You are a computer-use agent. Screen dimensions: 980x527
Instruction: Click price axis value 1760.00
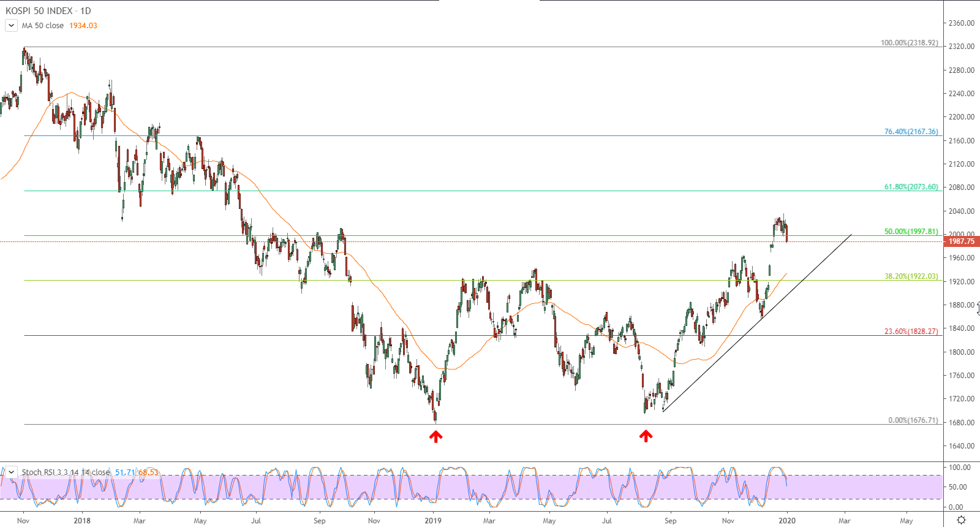962,376
